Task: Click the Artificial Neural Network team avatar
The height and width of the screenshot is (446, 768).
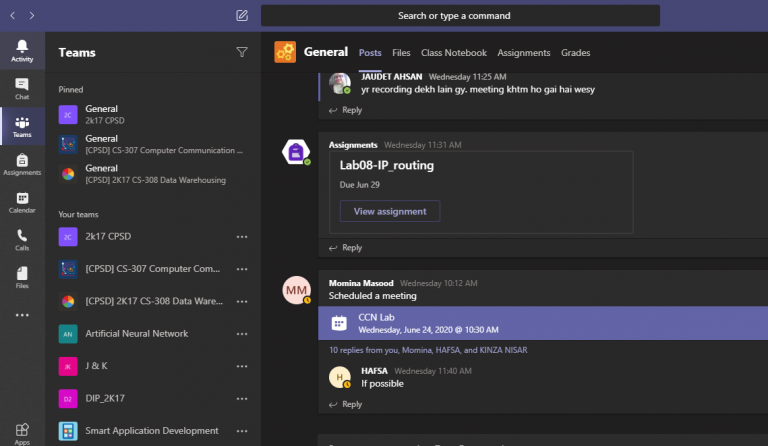Action: (x=68, y=334)
